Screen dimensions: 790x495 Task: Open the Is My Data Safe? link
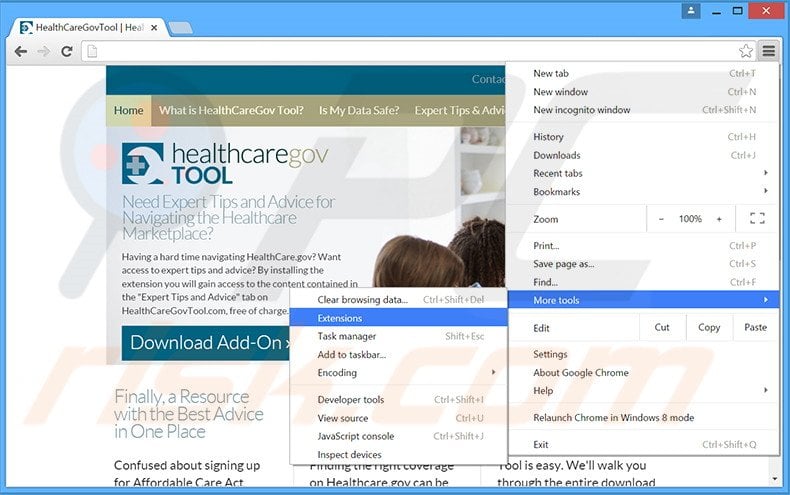click(359, 110)
